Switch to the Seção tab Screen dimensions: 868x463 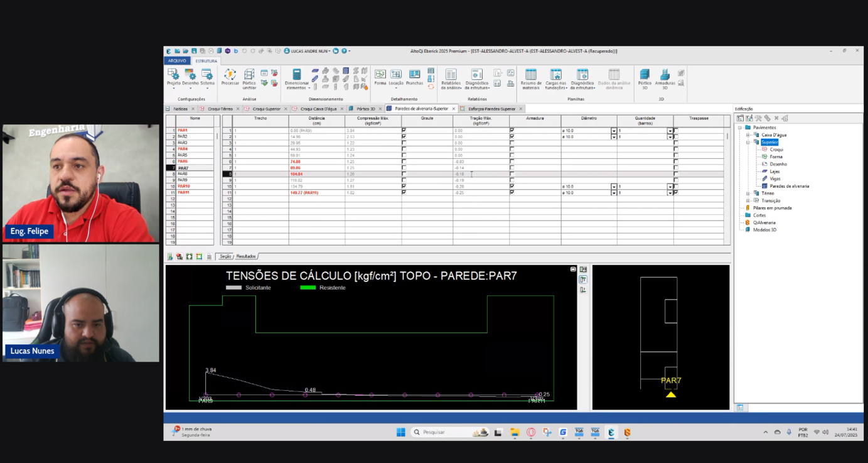(x=225, y=256)
